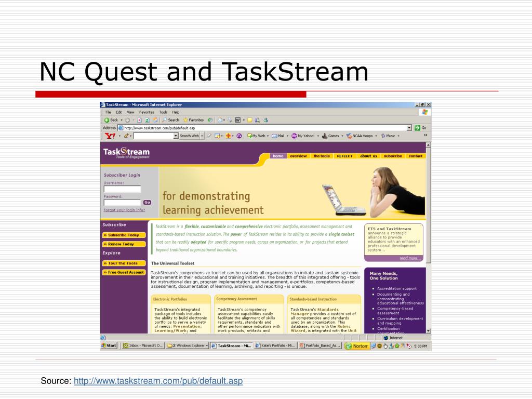Click the History icon in toolbar
The image size is (532, 399).
(x=210, y=120)
